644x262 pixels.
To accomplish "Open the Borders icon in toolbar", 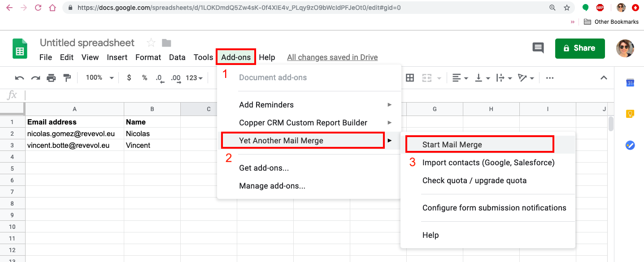I will [x=410, y=78].
